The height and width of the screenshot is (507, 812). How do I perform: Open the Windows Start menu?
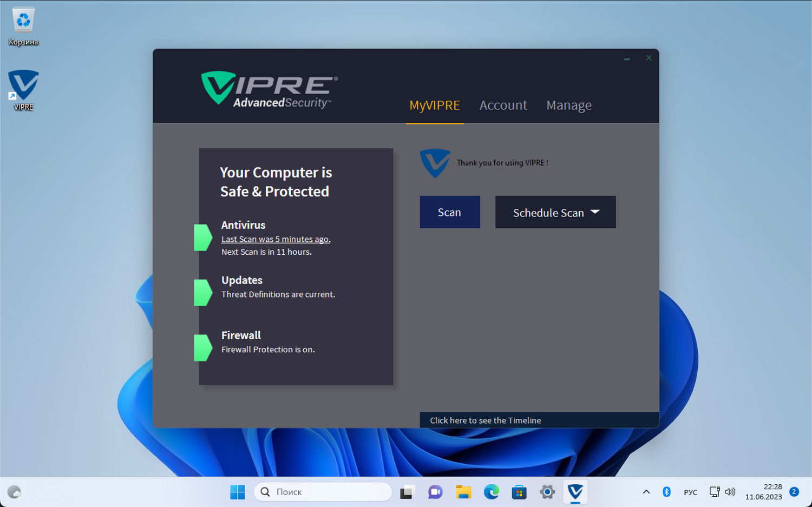tap(238, 492)
